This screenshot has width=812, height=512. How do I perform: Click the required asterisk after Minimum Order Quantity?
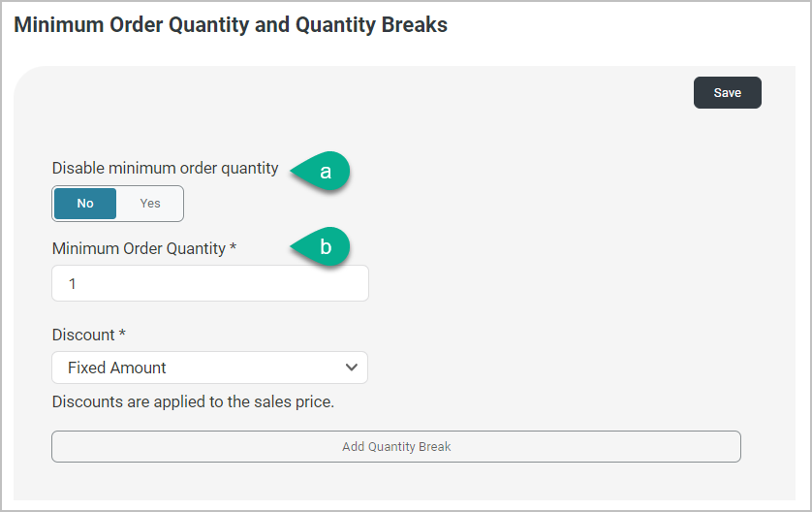tap(234, 248)
